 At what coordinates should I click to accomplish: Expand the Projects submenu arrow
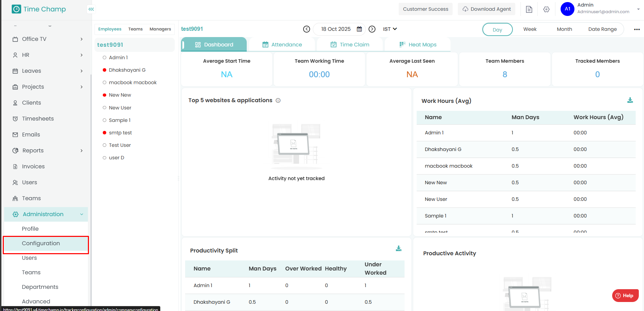82,87
